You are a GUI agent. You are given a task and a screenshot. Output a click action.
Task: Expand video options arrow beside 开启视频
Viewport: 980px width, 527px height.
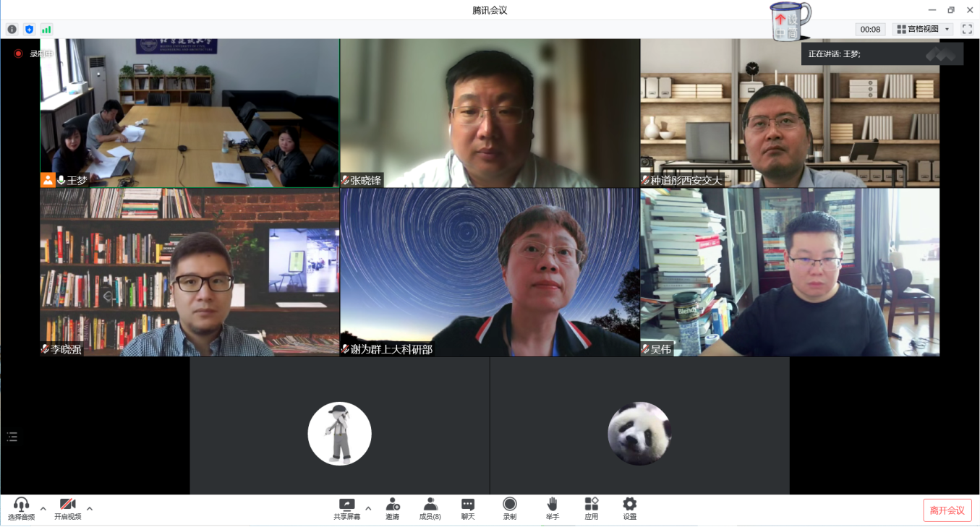[90, 508]
